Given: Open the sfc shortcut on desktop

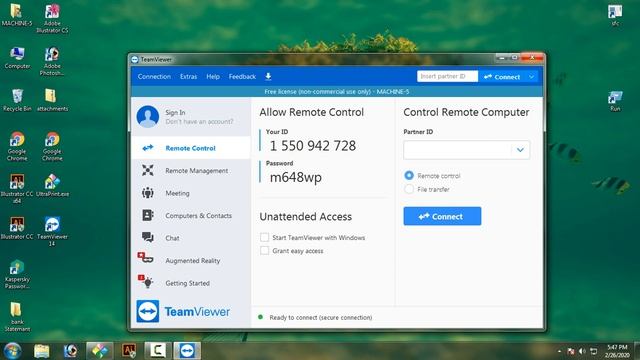Looking at the screenshot, I should click(615, 15).
